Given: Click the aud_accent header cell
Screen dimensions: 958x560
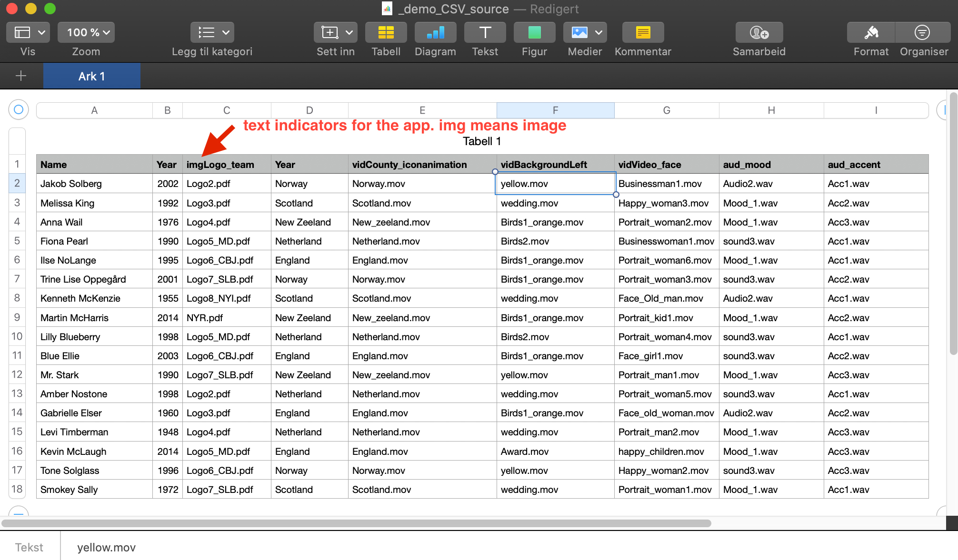Looking at the screenshot, I should [876, 165].
